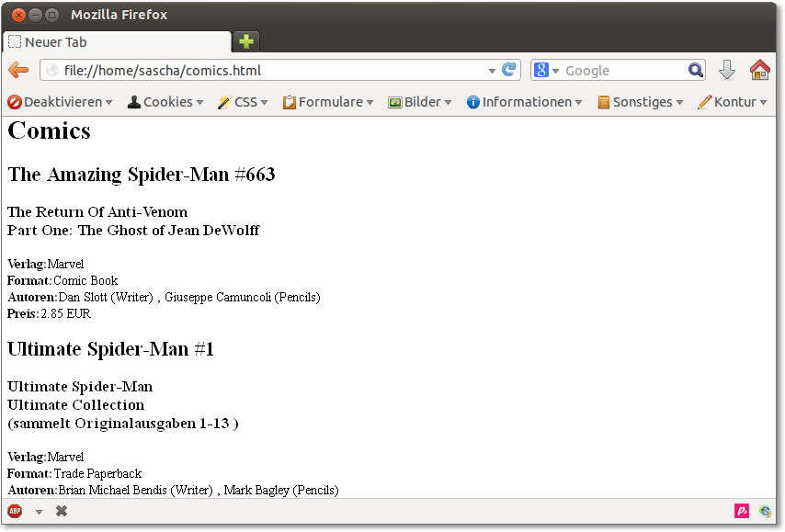The image size is (785, 532).
Task: Click the back arrow navigation button
Action: tap(17, 71)
